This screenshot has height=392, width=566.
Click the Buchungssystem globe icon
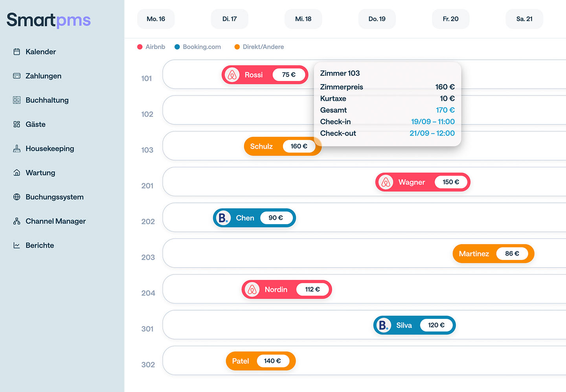[x=17, y=197]
